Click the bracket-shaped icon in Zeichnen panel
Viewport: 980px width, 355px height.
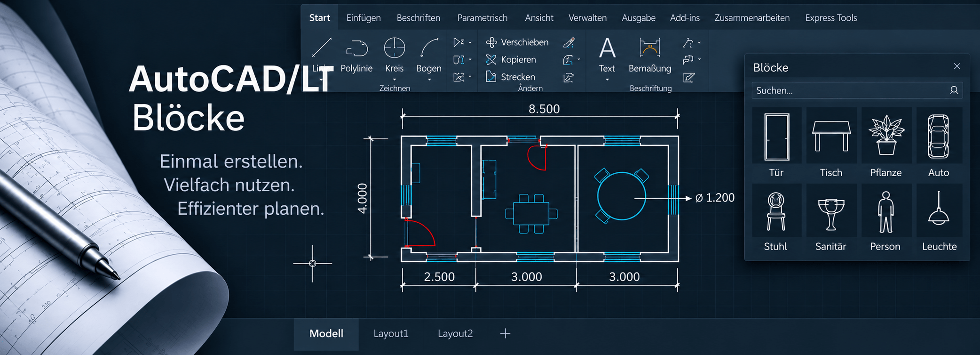pyautogui.click(x=458, y=60)
